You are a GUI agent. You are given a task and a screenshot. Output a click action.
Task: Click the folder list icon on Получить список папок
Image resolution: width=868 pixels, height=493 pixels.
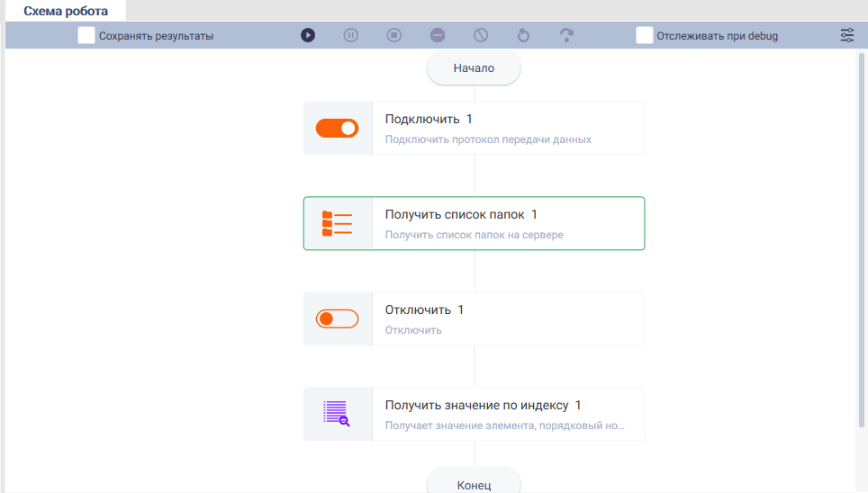pos(337,223)
